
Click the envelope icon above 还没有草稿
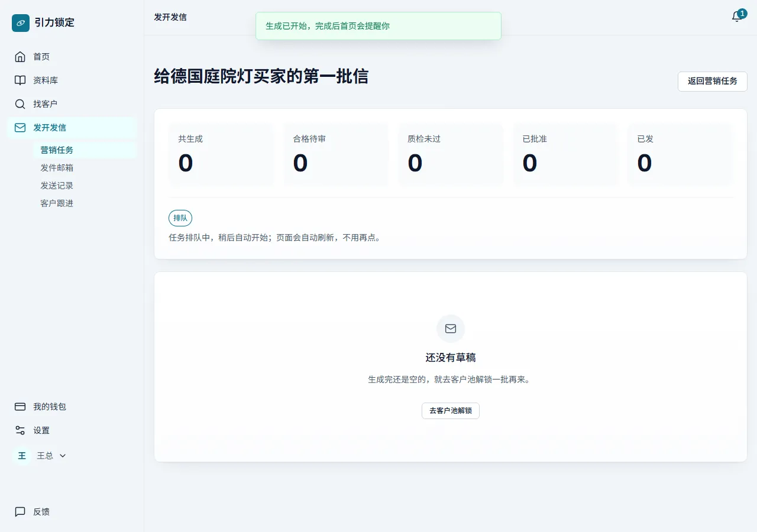coord(451,329)
